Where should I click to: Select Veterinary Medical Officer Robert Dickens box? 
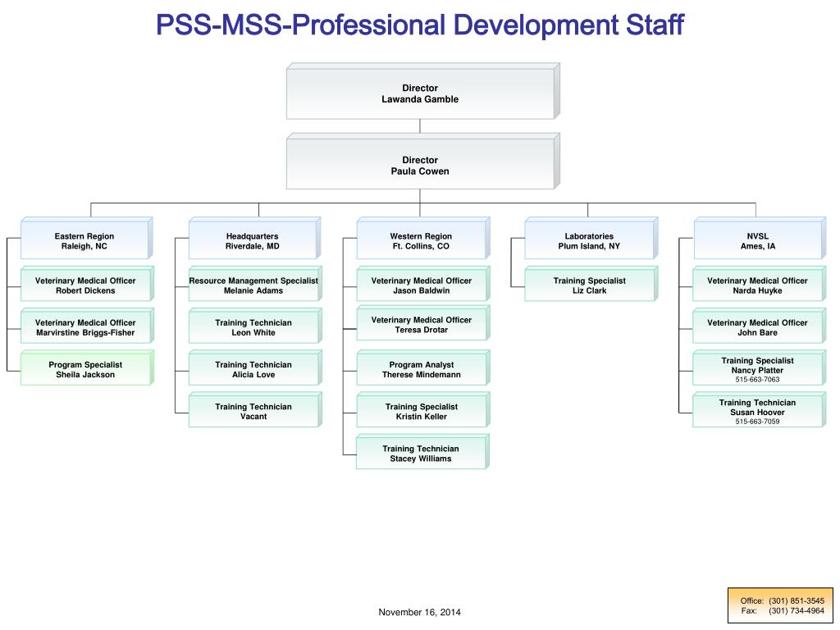(x=87, y=284)
